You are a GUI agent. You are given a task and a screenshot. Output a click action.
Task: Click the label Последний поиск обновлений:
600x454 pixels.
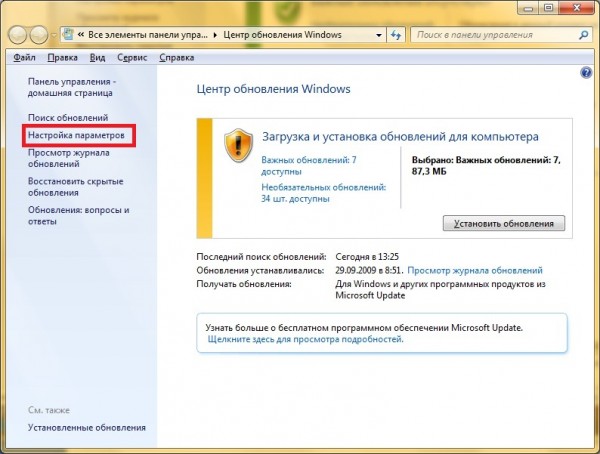click(x=261, y=256)
